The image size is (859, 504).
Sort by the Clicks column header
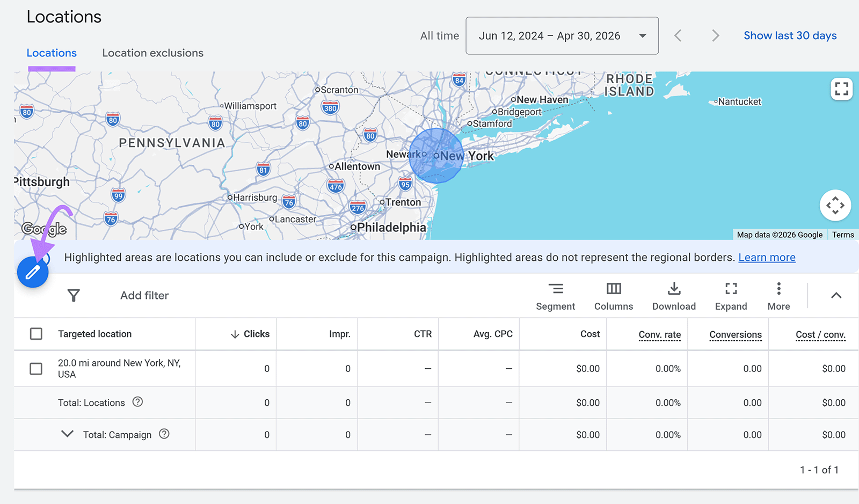250,334
